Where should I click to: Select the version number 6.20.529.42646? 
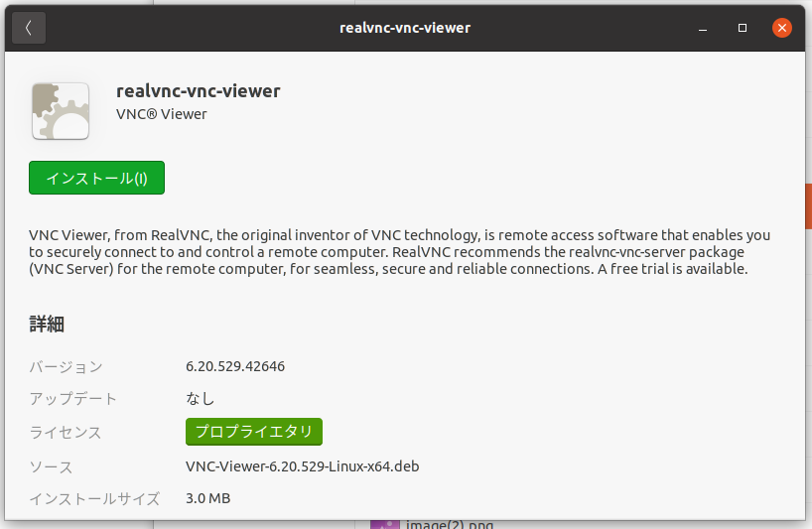click(x=235, y=366)
